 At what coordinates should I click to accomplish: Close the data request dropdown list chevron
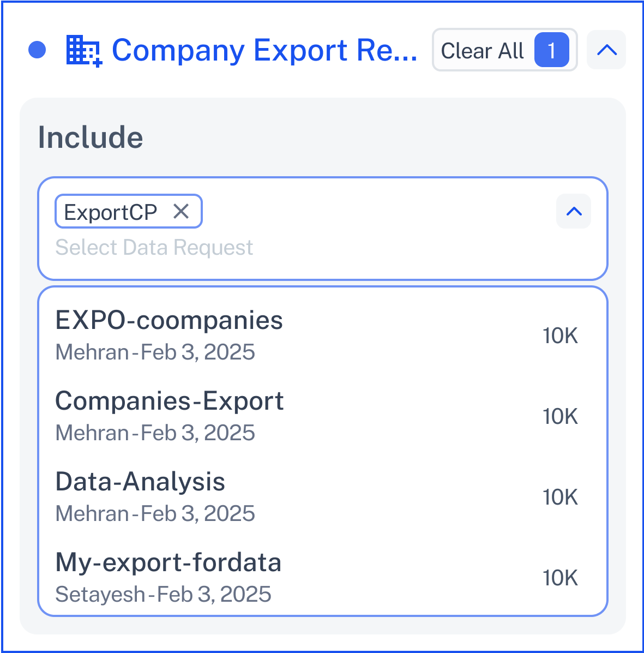574,211
